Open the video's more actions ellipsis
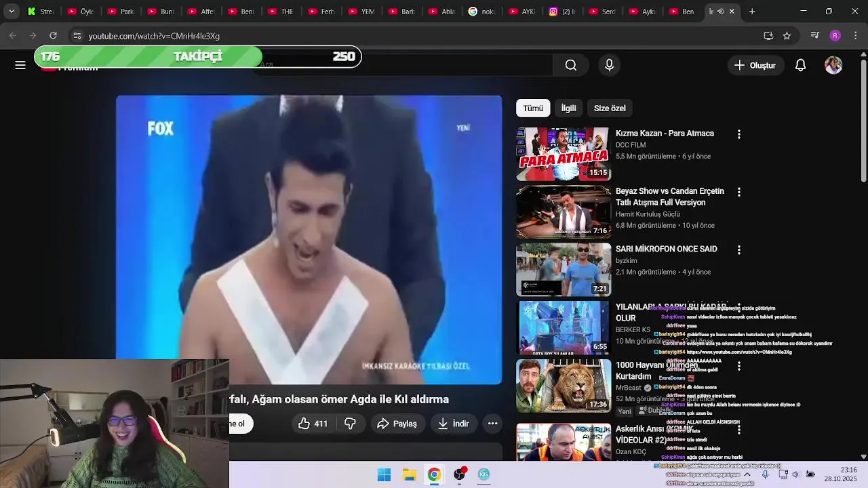The height and width of the screenshot is (488, 868). 493,424
